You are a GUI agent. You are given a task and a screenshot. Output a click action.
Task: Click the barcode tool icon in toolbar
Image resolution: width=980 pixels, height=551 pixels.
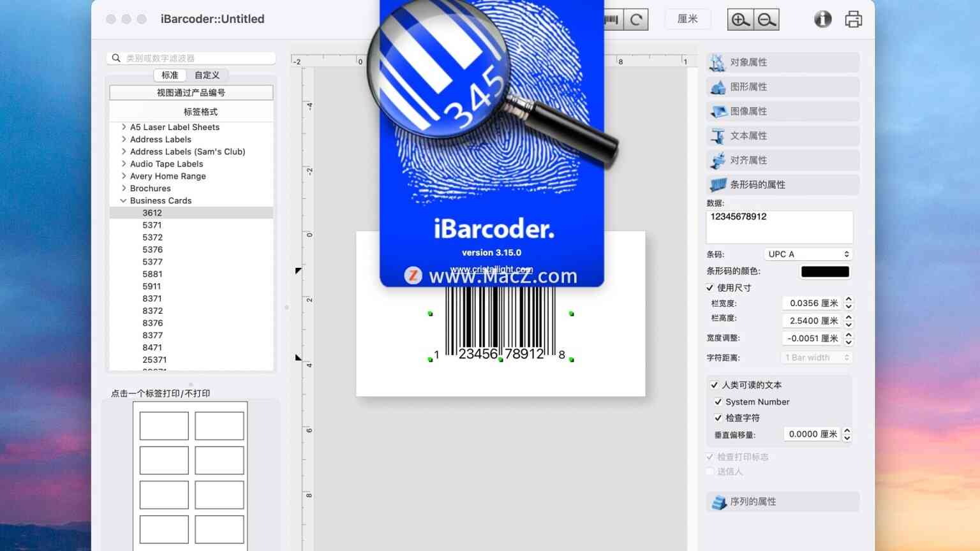(x=612, y=20)
